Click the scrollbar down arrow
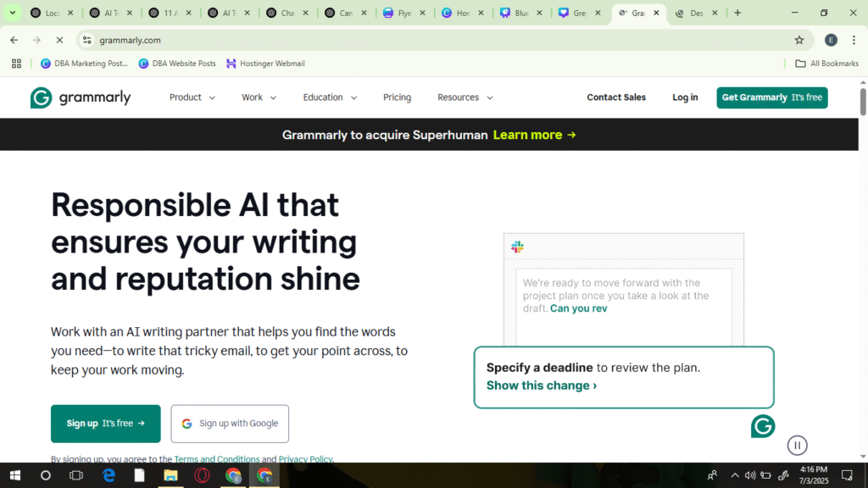This screenshot has width=868, height=488. point(862,457)
